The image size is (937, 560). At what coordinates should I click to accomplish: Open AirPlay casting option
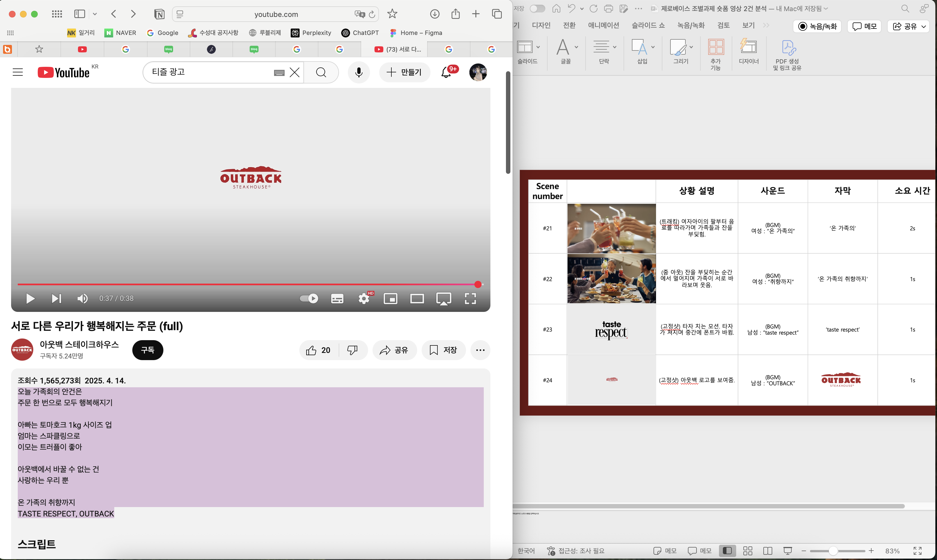[444, 299]
